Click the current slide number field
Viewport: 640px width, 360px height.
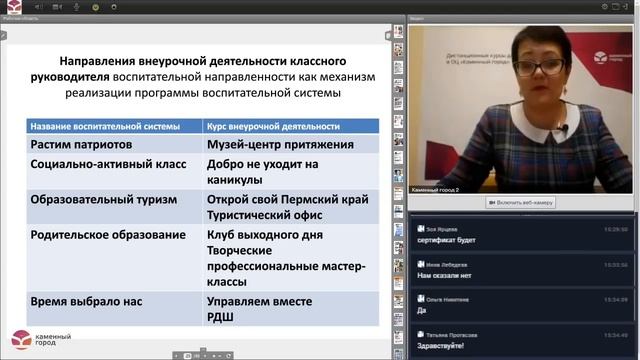188,356
